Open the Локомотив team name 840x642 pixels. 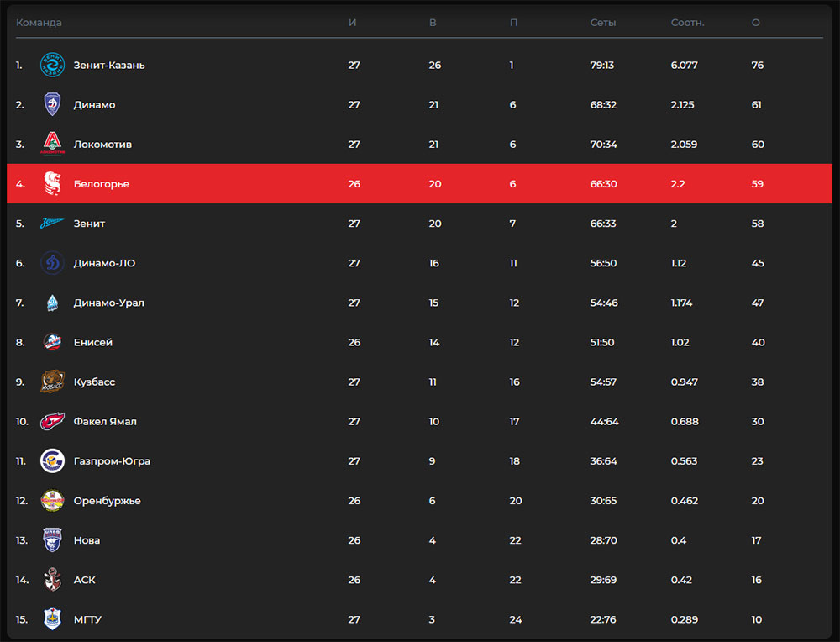point(102,145)
